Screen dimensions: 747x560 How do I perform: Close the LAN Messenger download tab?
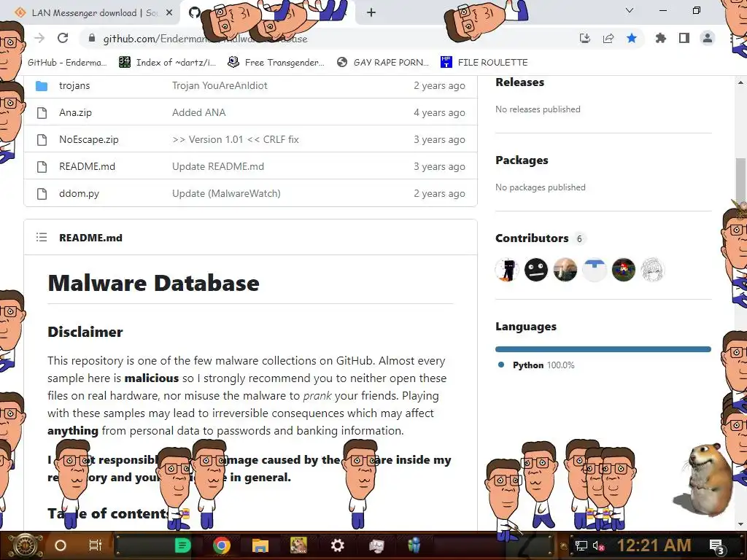pos(169,13)
